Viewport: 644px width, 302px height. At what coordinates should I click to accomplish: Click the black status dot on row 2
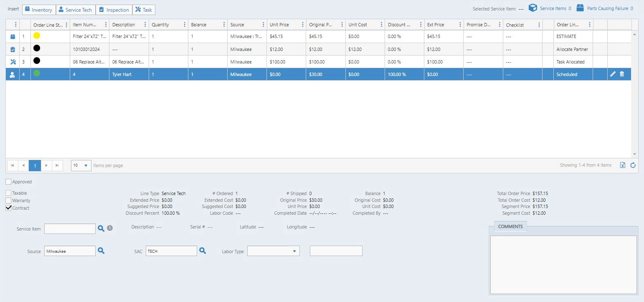click(37, 48)
